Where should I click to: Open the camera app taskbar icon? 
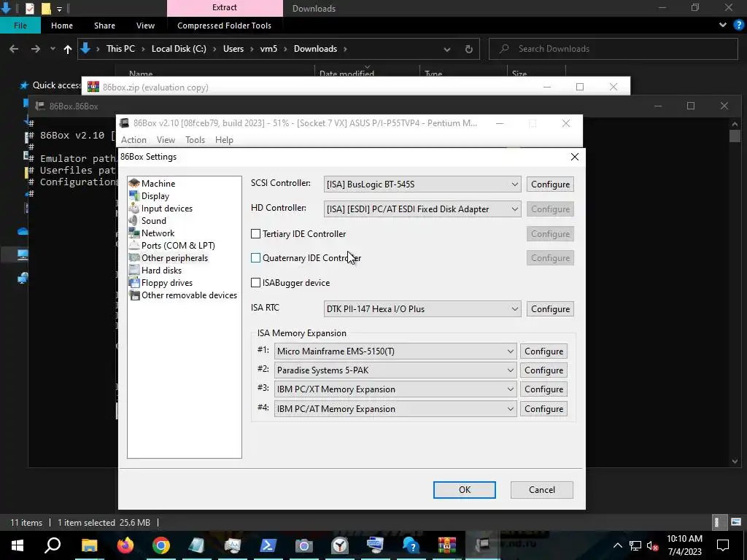click(x=304, y=545)
